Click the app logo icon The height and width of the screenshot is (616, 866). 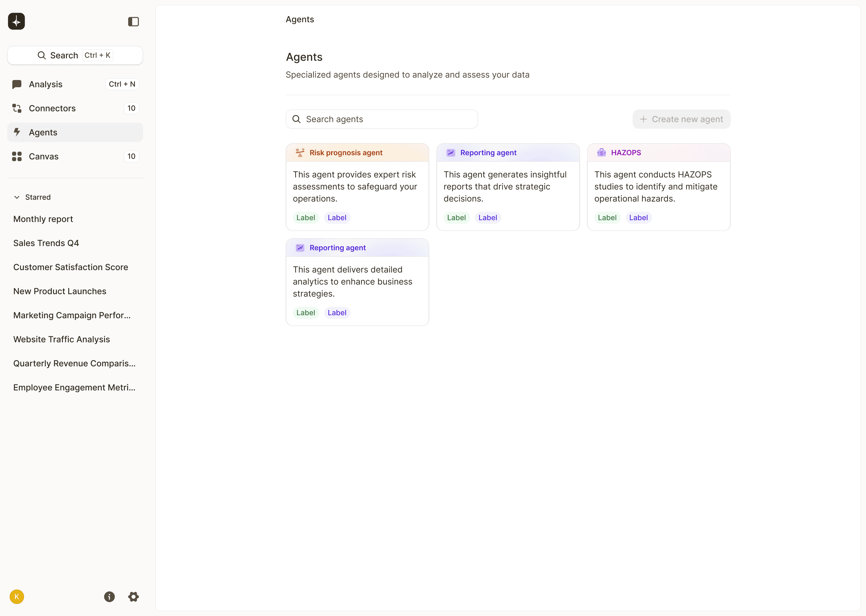16,21
